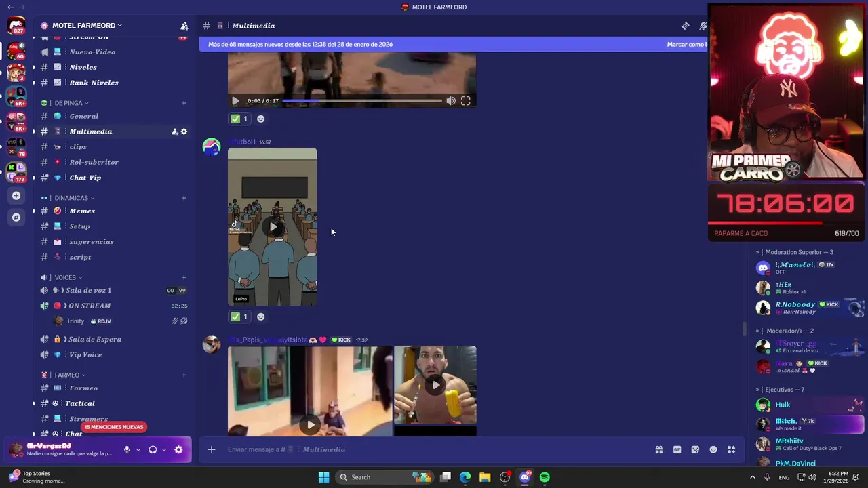Image resolution: width=868 pixels, height=488 pixels.
Task: Click the 15 MENCIONES NUEVAS pill
Action: click(114, 427)
